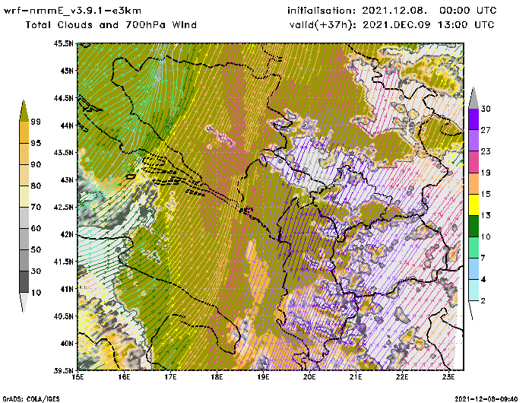The height and width of the screenshot is (403, 532).
Task: Click the '23E' longitude axis label
Action: click(448, 377)
